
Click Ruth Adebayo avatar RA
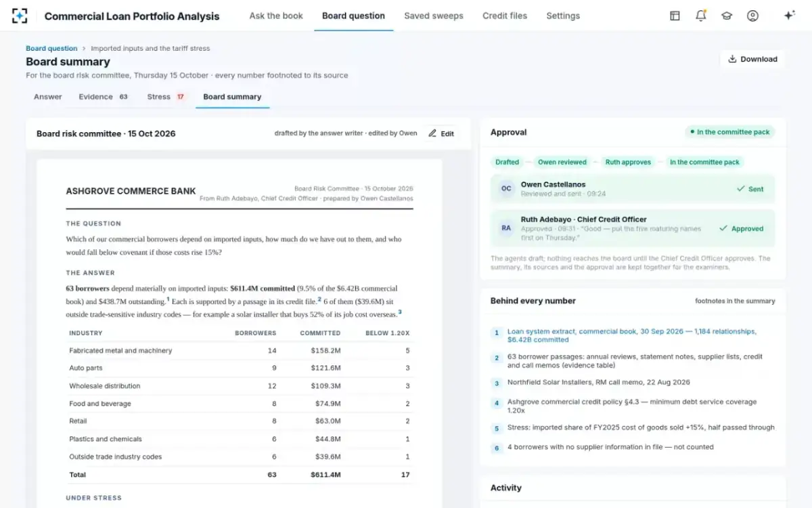[x=506, y=228]
